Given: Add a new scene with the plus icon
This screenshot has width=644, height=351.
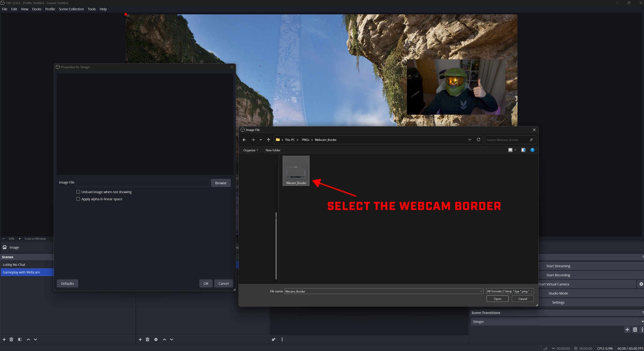Looking at the screenshot, I should [x=4, y=339].
